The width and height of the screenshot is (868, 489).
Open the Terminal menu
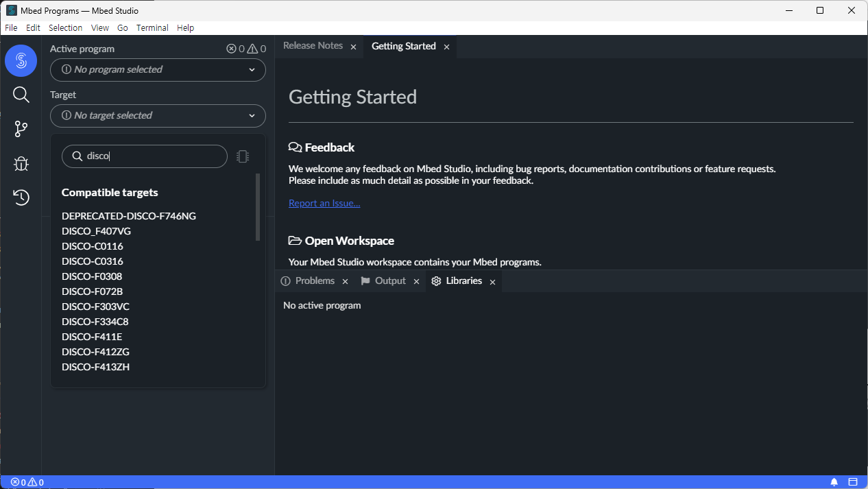pos(152,28)
